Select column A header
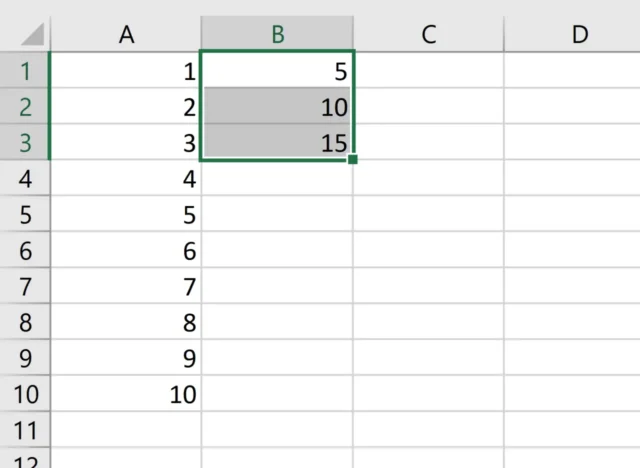 click(126, 34)
